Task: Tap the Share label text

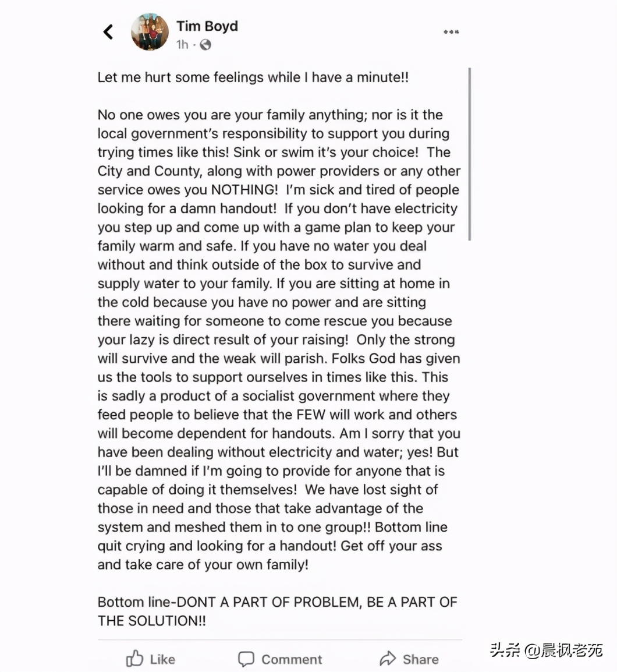Action: click(x=421, y=659)
